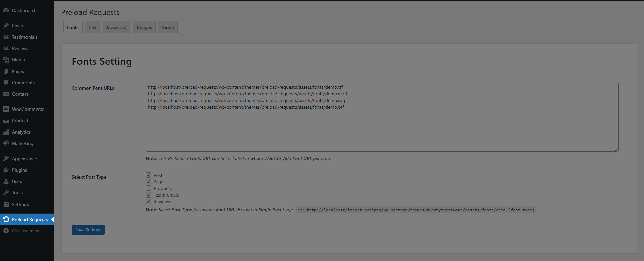The image size is (644, 261).
Task: Click the Analytics bar chart icon
Action: coord(6,132)
